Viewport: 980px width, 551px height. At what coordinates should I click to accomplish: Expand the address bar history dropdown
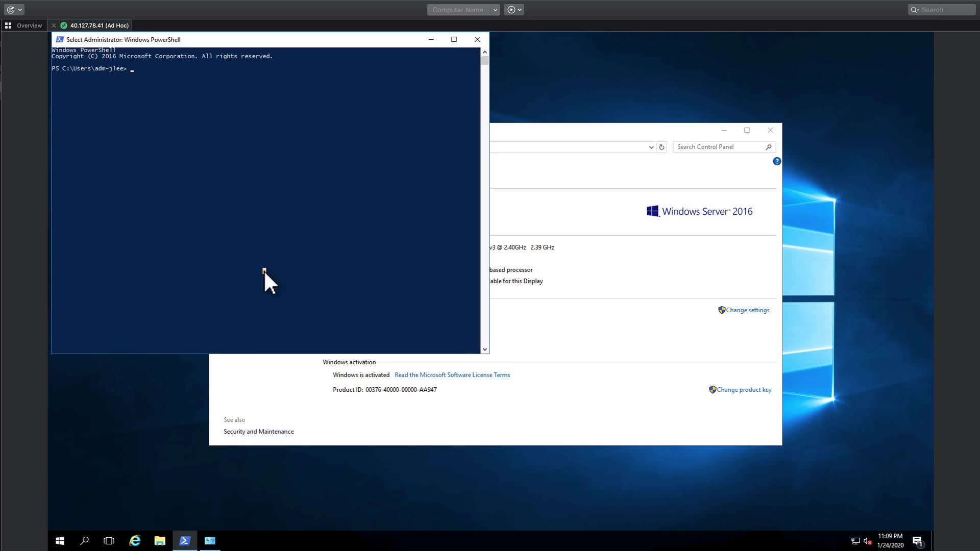(x=651, y=147)
